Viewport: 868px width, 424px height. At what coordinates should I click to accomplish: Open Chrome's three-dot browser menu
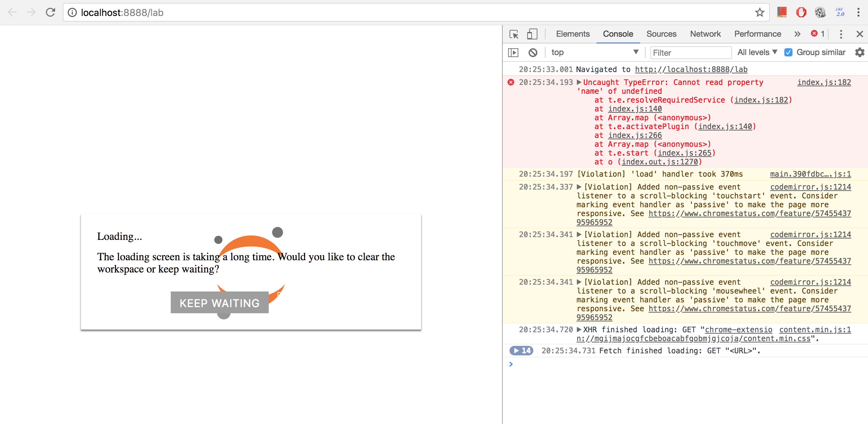(859, 12)
